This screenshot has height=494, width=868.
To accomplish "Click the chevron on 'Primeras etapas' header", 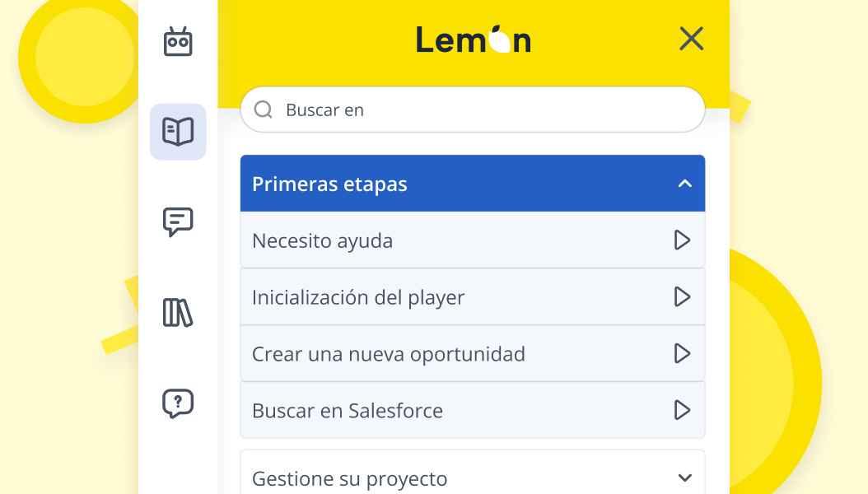I will point(684,184).
